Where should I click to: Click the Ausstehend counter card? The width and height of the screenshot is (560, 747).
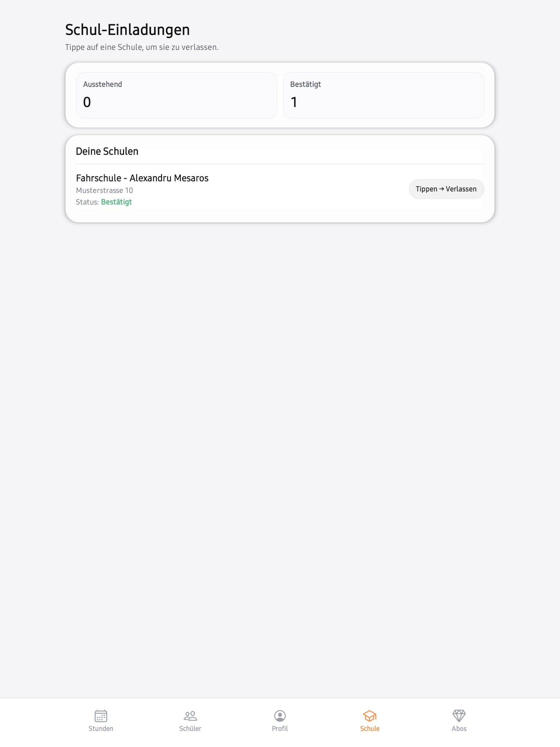pyautogui.click(x=177, y=95)
